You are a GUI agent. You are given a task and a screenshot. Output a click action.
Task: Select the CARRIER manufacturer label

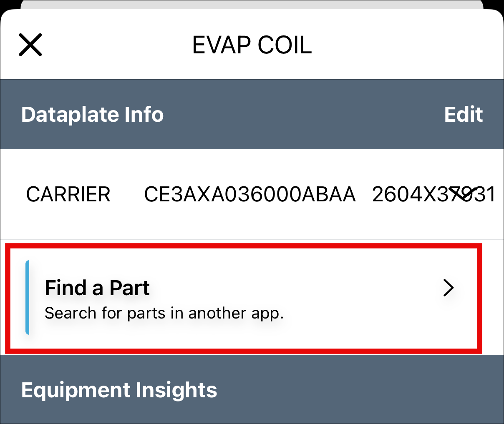pos(68,194)
